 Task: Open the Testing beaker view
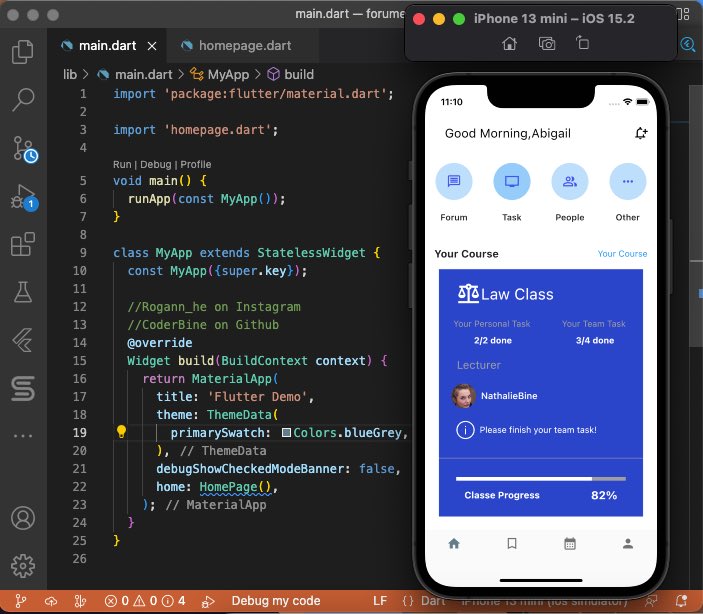pyautogui.click(x=22, y=292)
